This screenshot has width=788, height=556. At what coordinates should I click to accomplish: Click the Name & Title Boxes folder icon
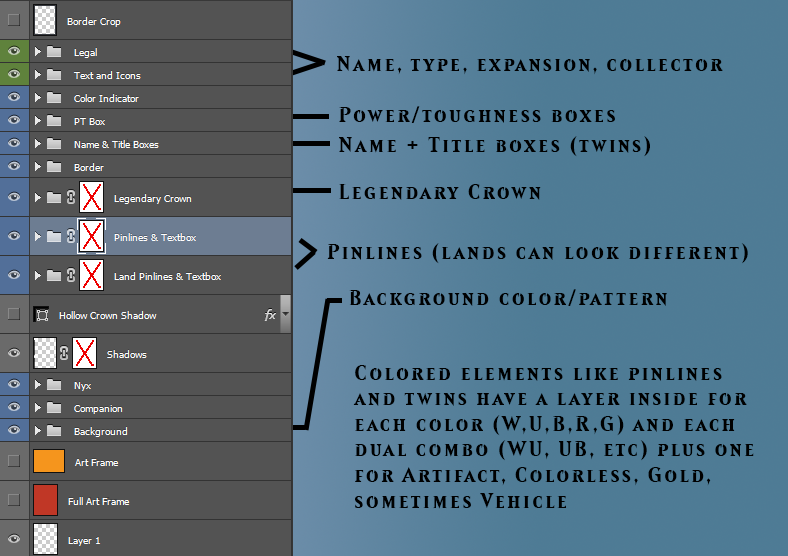[54, 144]
